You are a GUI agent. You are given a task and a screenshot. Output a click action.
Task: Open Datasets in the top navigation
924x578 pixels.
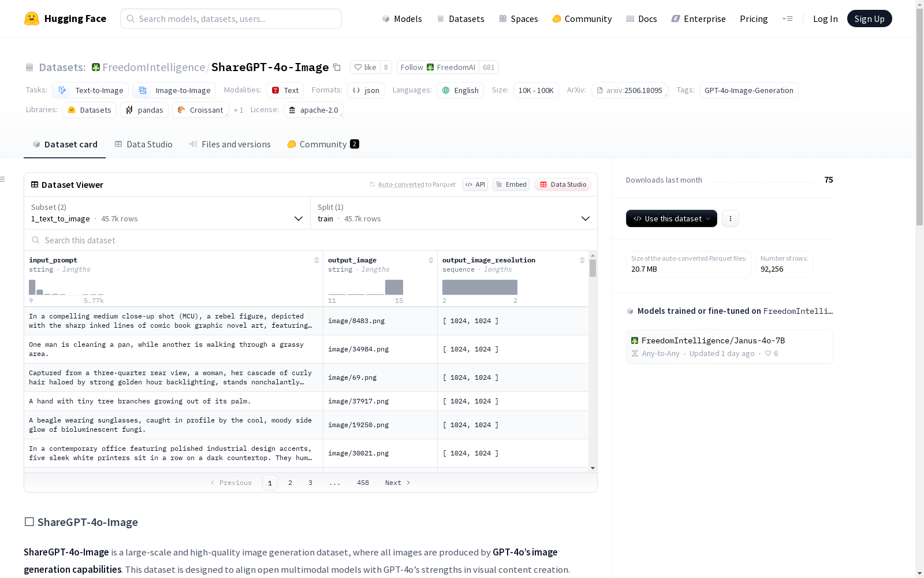460,18
